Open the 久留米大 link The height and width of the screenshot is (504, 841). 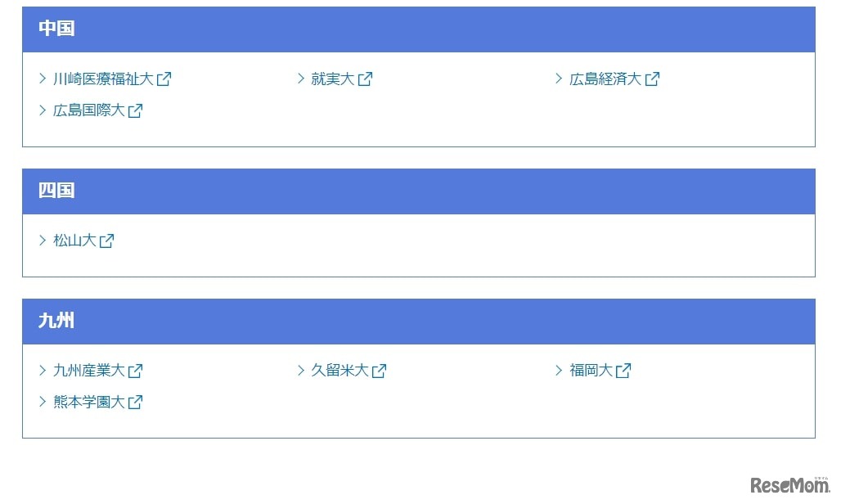point(340,371)
